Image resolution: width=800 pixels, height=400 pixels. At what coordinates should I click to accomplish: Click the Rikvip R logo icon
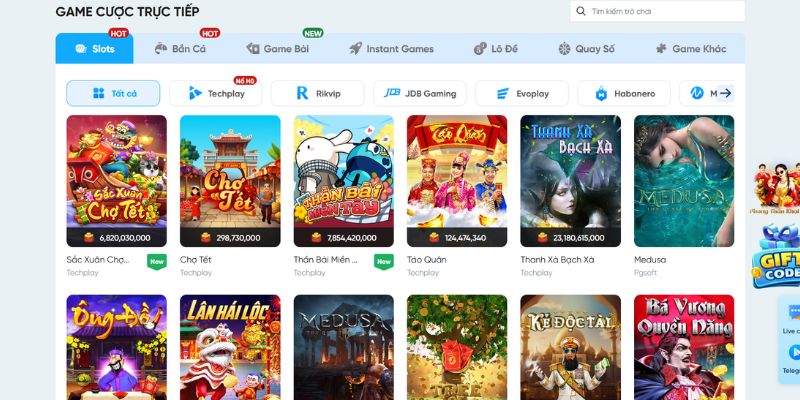coord(303,93)
